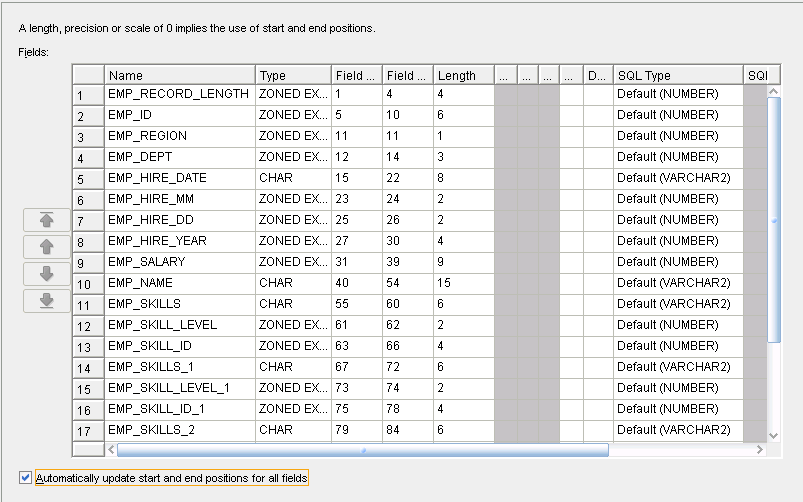Click the move field to bottom arrow button
The width and height of the screenshot is (803, 502).
click(x=46, y=300)
